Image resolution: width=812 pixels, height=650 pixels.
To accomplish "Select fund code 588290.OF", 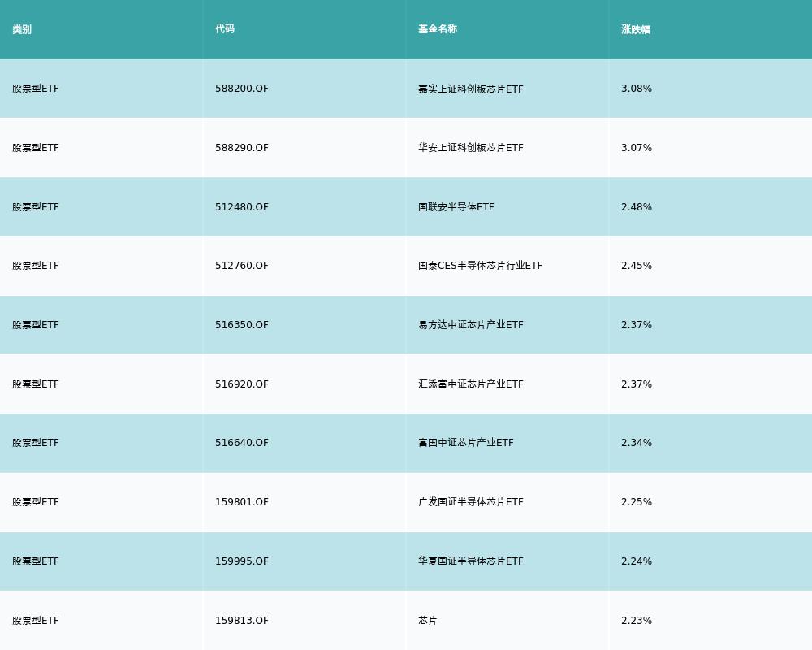I will [242, 148].
